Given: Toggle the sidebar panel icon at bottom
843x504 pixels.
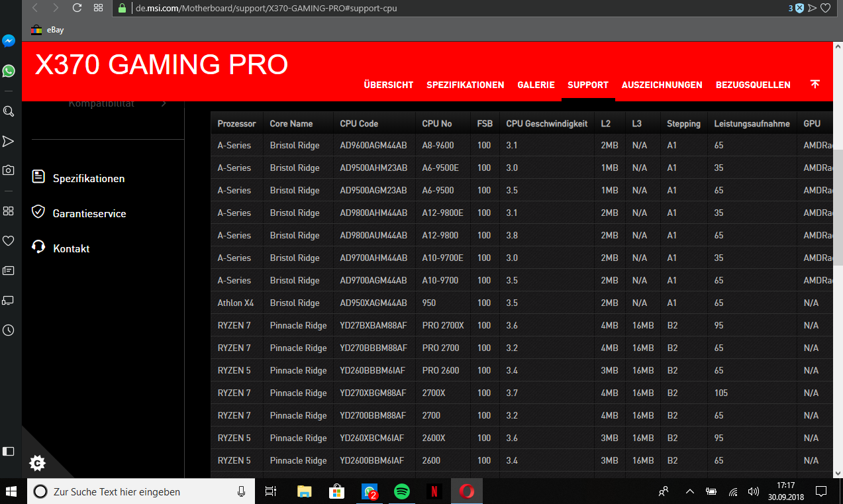Looking at the screenshot, I should [9, 451].
